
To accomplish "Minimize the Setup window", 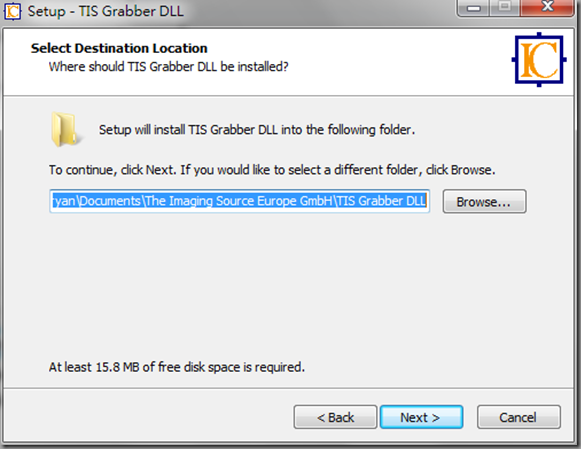I will click(474, 7).
